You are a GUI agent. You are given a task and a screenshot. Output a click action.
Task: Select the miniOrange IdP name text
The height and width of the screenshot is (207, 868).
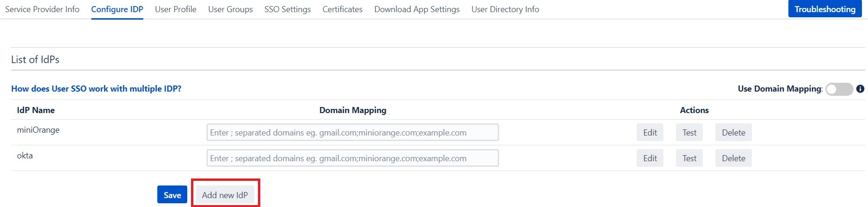pyautogui.click(x=38, y=130)
